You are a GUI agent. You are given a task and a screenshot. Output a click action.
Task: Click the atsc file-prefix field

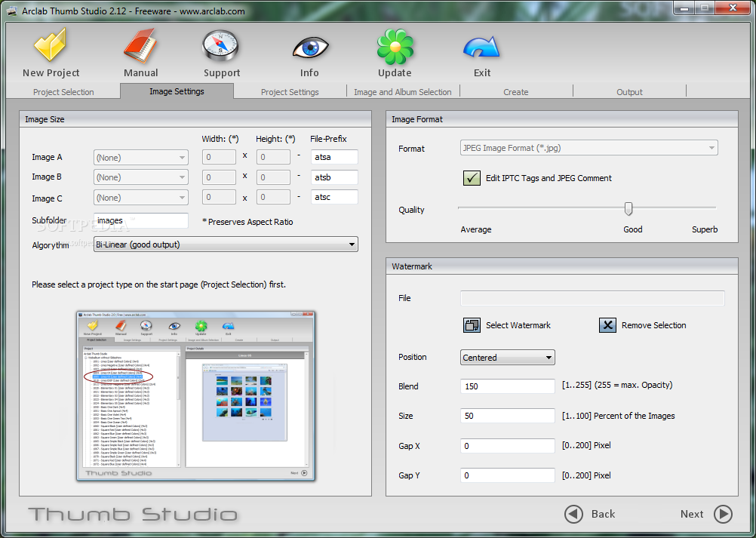pos(334,197)
